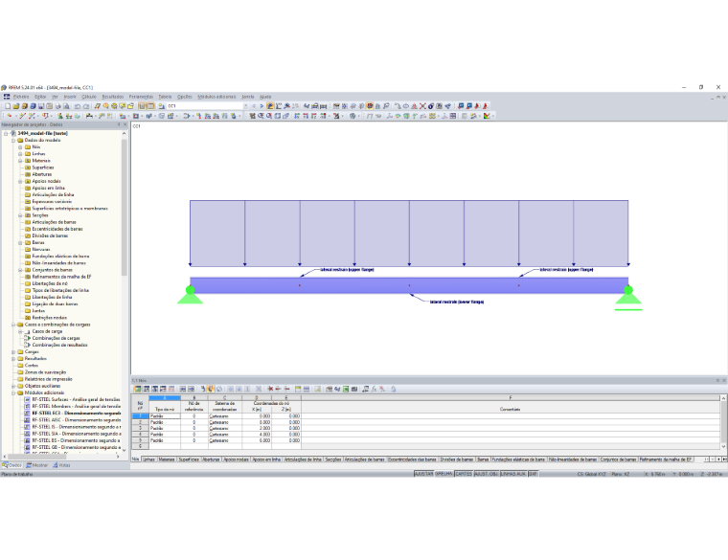Viewport: 728px width, 560px height.
Task: Open the Ficheiro menu
Action: point(21,97)
